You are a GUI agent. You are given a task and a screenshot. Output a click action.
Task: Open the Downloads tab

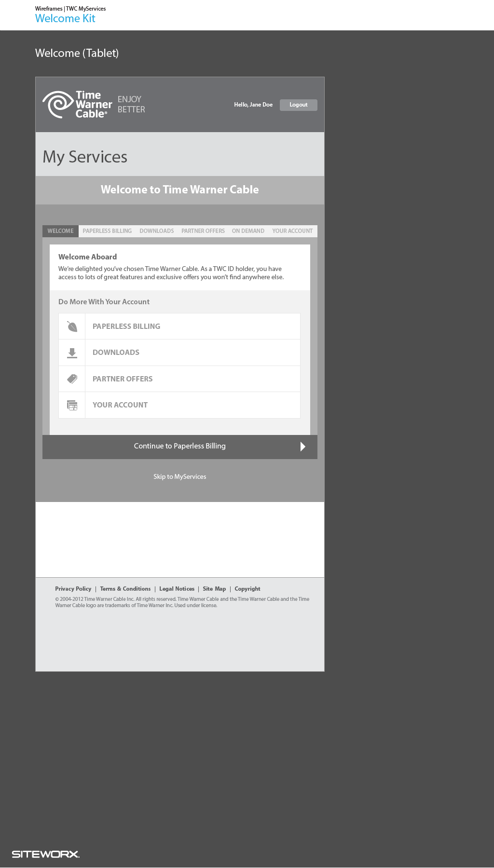pyautogui.click(x=157, y=231)
